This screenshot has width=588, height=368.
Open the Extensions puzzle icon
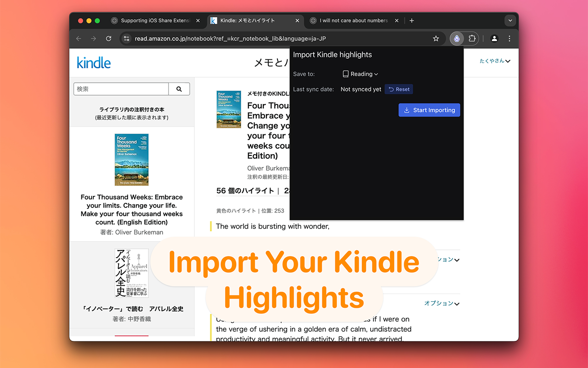click(x=472, y=39)
